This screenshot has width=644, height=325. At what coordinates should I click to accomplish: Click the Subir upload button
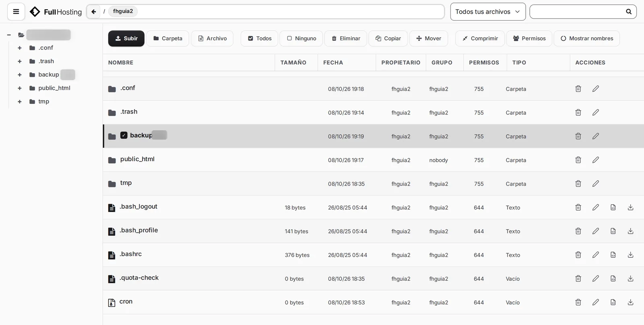(126, 39)
